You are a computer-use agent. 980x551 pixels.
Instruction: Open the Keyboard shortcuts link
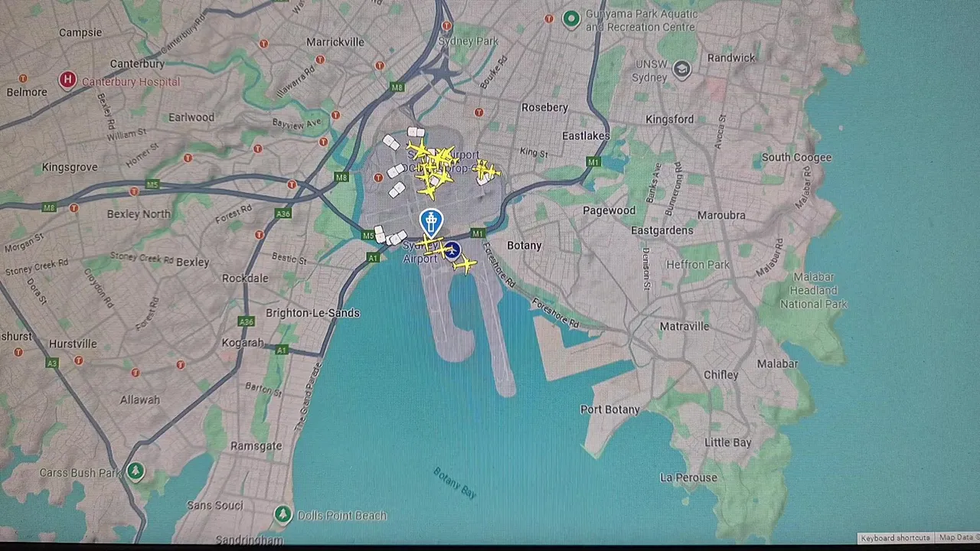pyautogui.click(x=895, y=538)
